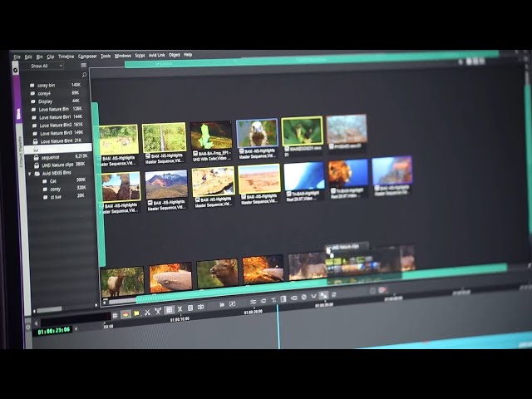532x399 pixels.
Task: Select the orange lionfish clip thumbnail
Action: coord(348,174)
